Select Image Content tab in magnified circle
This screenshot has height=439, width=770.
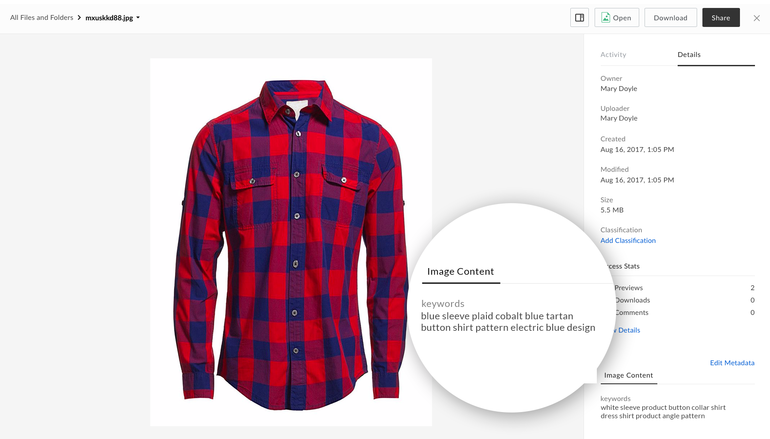pos(461,272)
